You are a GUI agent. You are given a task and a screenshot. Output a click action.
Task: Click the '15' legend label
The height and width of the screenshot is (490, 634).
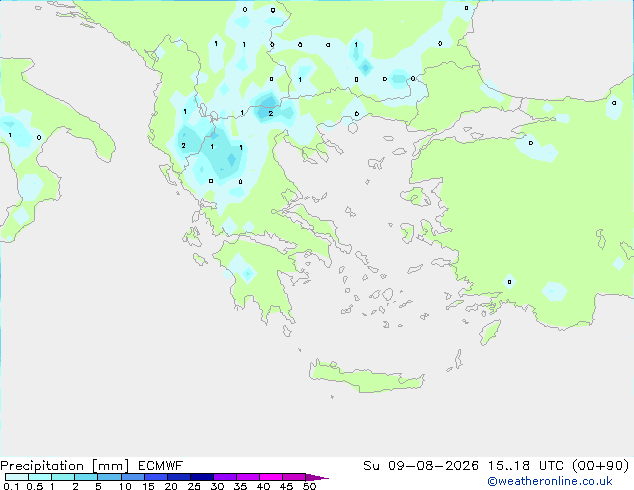pos(148,486)
